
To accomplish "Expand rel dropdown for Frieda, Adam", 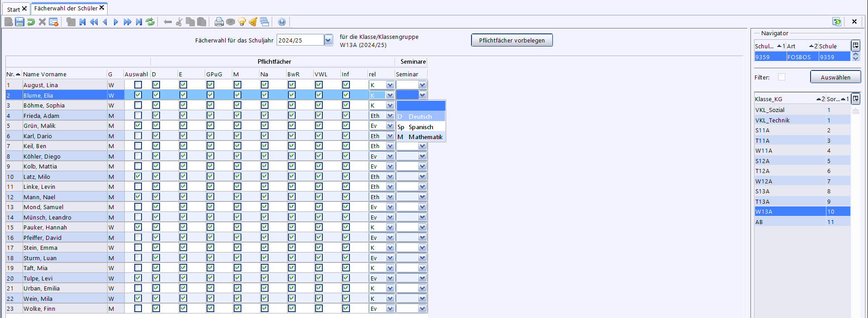I will [x=390, y=116].
